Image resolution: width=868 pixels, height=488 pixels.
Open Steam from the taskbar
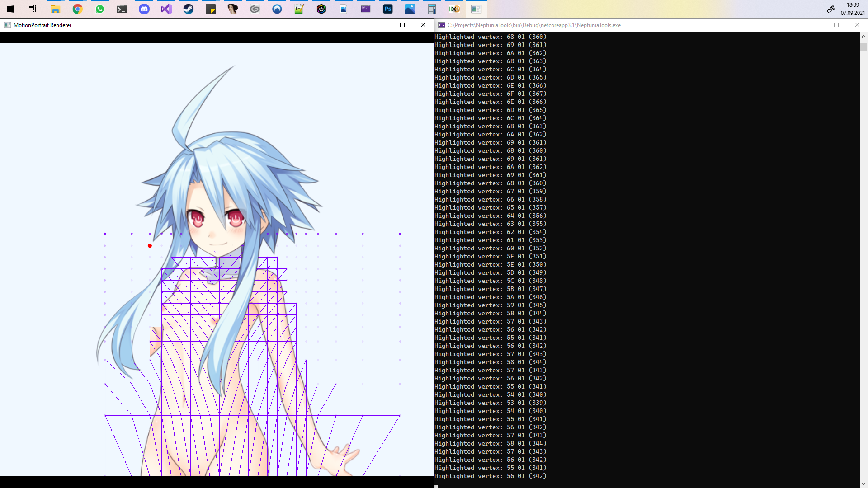(189, 9)
